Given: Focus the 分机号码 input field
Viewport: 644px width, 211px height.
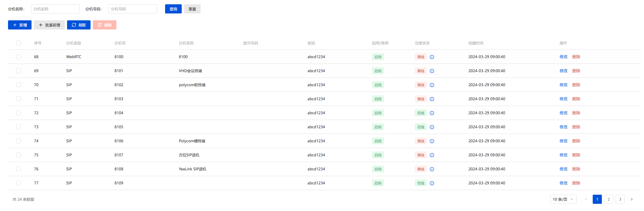Looking at the screenshot, I should click(132, 9).
